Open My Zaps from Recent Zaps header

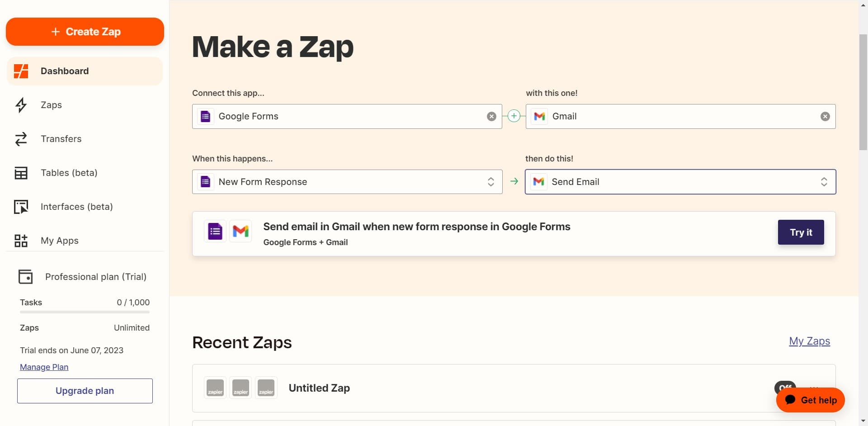tap(809, 341)
